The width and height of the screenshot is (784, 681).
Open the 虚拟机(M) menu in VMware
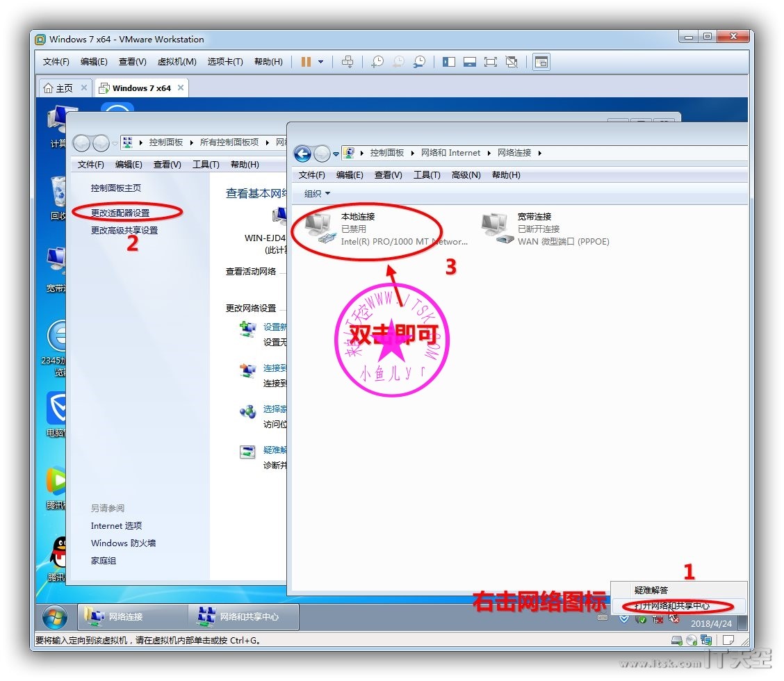[x=177, y=62]
